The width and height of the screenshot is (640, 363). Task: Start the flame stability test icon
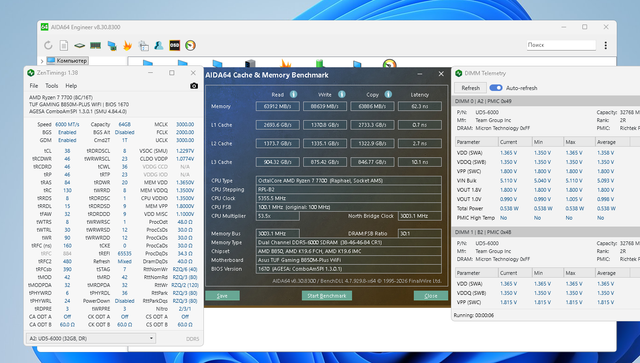coord(127,45)
